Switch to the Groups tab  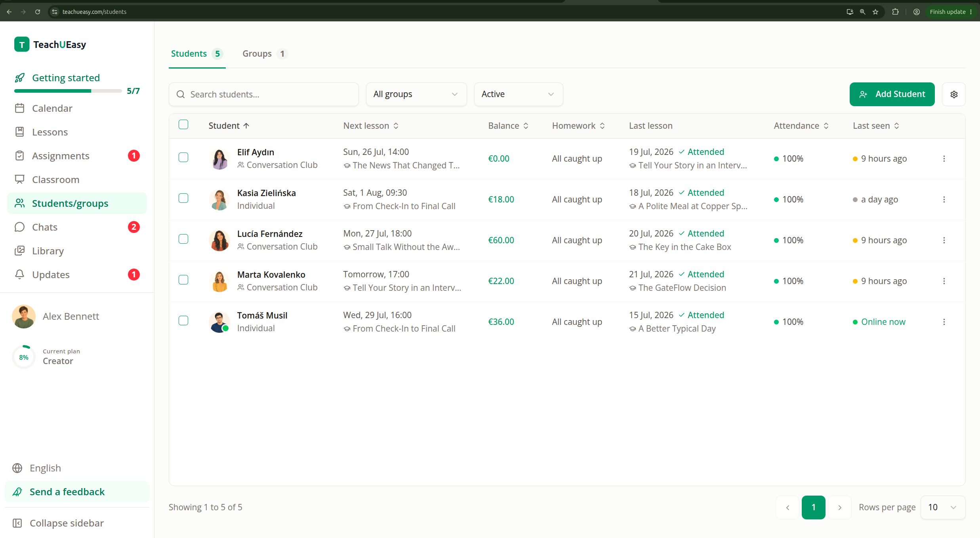pos(265,53)
